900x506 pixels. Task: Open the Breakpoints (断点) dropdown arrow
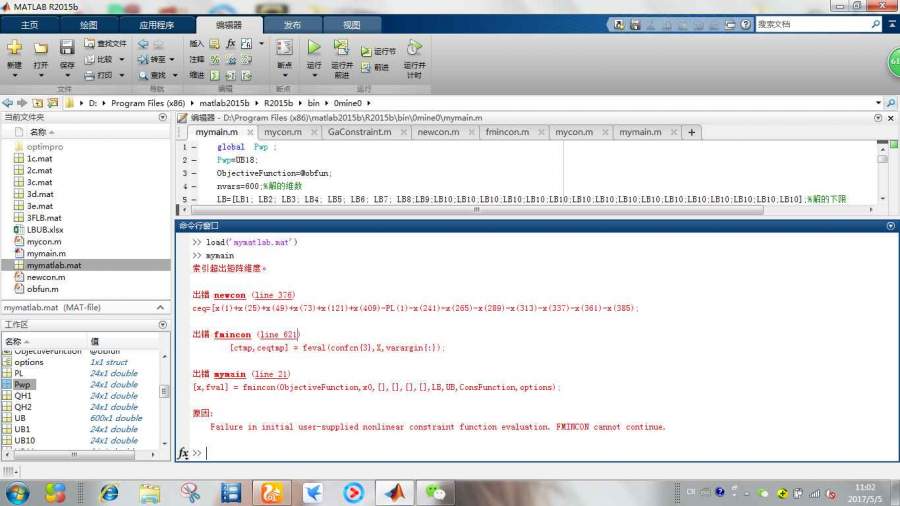(x=284, y=76)
